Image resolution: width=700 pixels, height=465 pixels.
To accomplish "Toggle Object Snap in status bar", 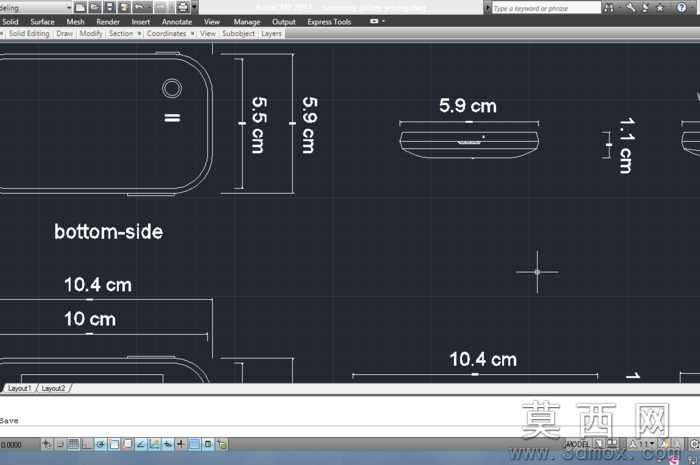I will 114,444.
